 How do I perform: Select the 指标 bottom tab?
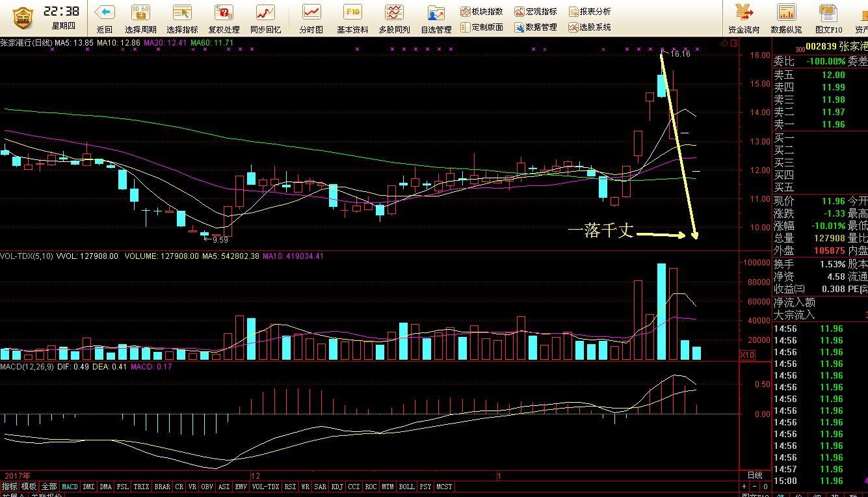pos(9,487)
